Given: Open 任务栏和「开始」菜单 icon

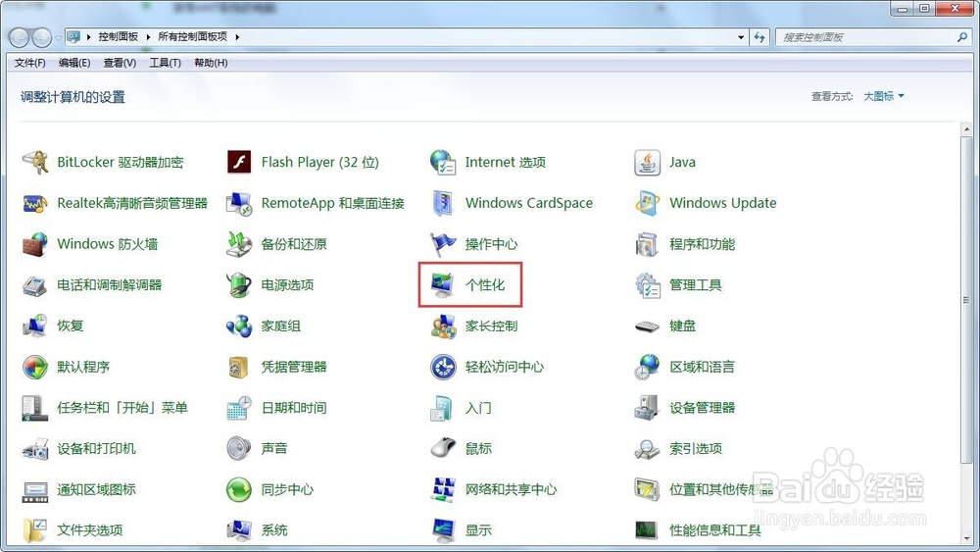Looking at the screenshot, I should click(35, 408).
